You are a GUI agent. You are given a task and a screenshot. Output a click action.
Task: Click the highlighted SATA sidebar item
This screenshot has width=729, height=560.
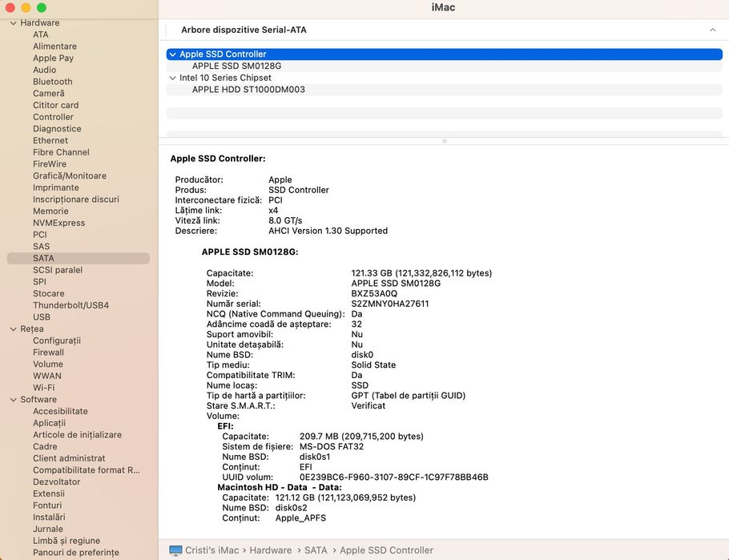[x=79, y=258]
